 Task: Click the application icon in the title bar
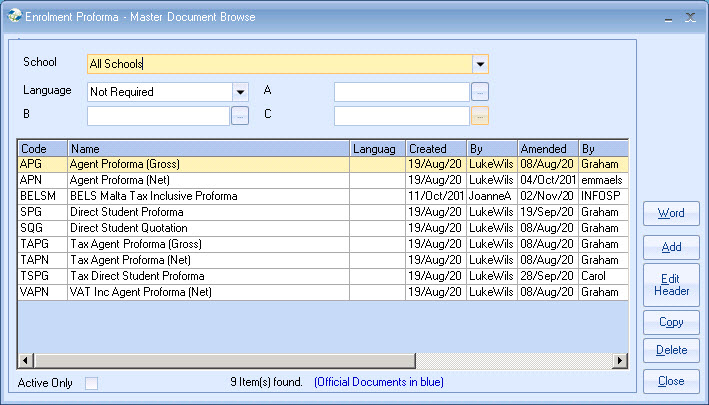(12, 17)
